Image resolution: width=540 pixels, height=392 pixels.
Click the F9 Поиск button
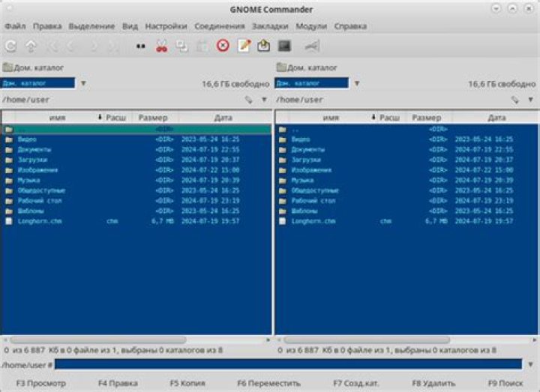click(x=505, y=383)
